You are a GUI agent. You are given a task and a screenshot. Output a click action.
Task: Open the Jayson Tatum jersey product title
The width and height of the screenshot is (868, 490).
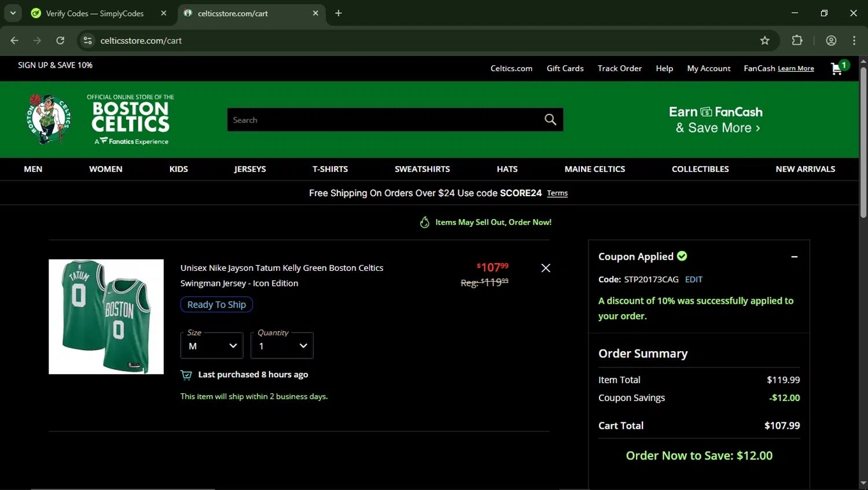[282, 275]
